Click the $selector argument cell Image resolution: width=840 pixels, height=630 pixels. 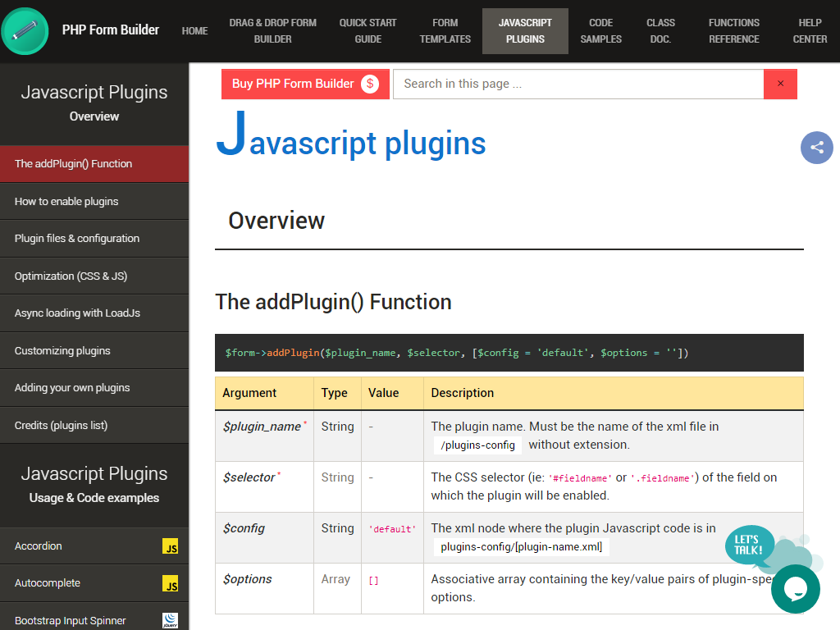click(x=265, y=486)
